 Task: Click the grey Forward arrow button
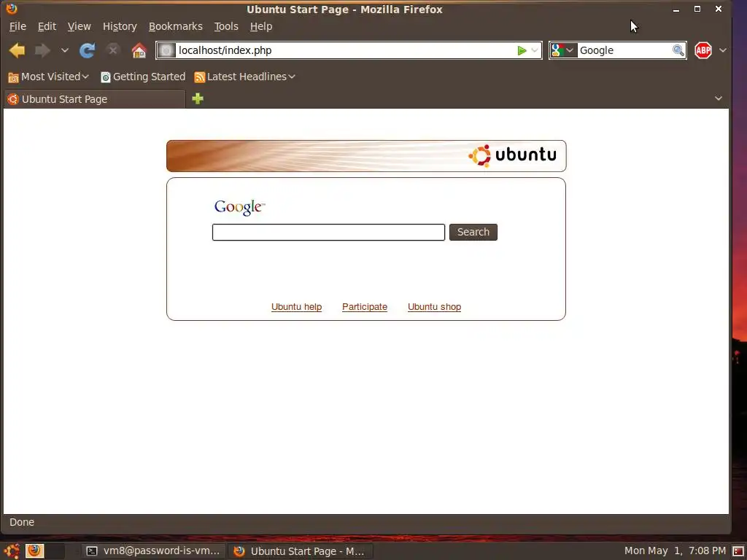click(43, 50)
